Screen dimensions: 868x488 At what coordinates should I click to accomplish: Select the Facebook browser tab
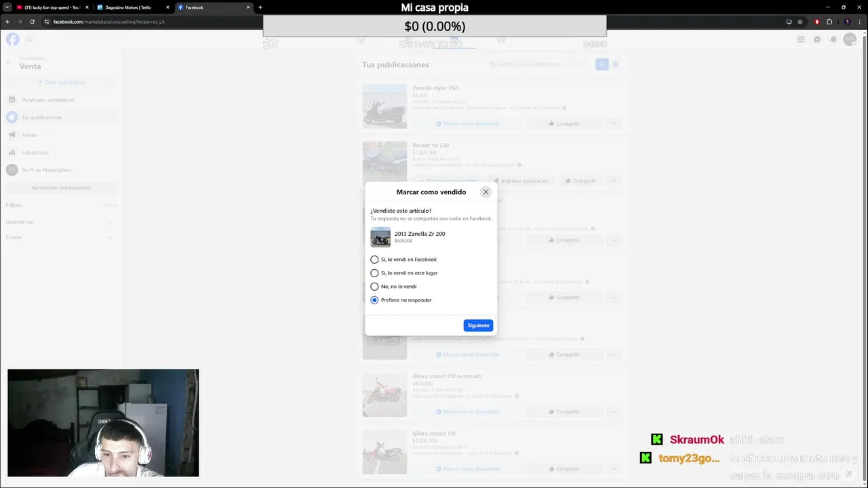(214, 7)
